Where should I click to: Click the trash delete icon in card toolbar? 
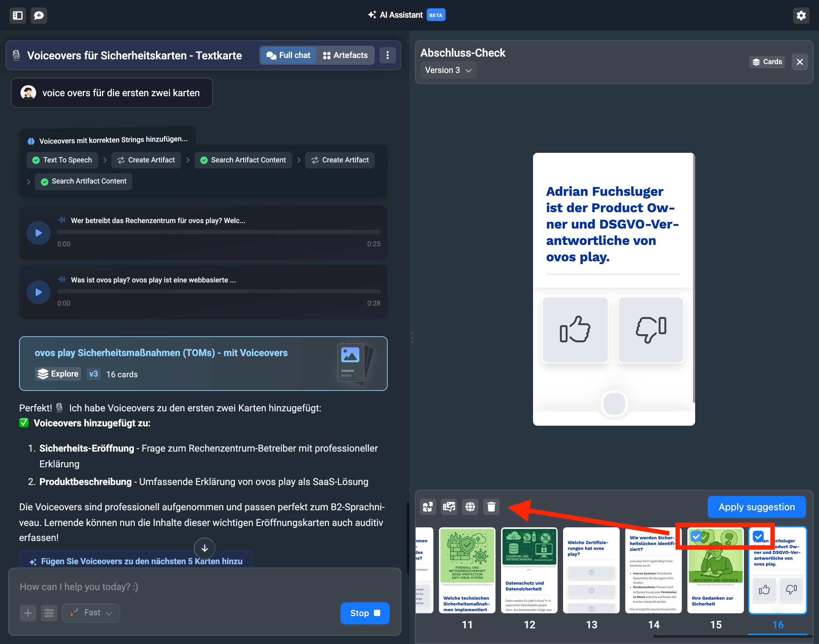pos(491,507)
